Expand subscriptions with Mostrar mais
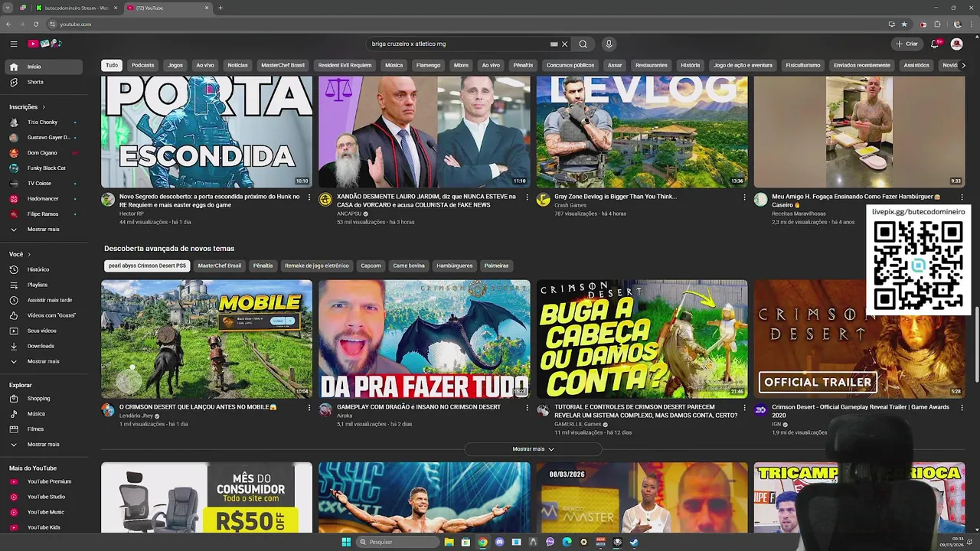 coord(43,230)
